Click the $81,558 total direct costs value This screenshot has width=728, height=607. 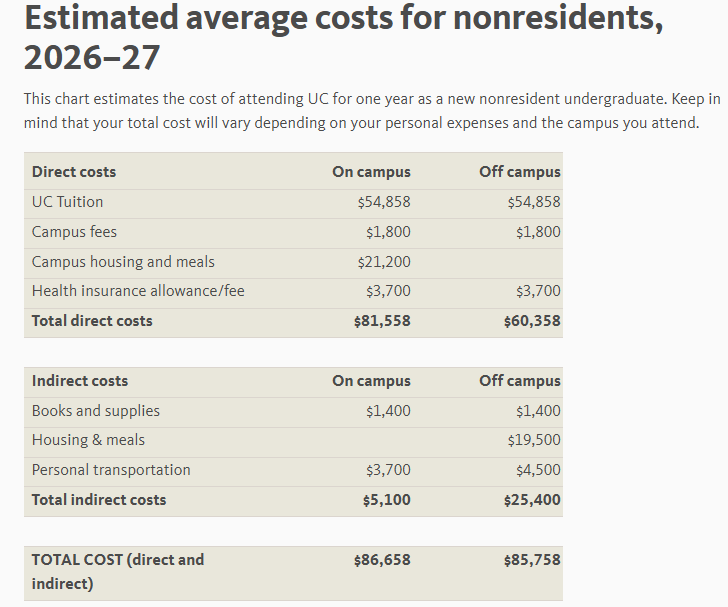coord(382,321)
